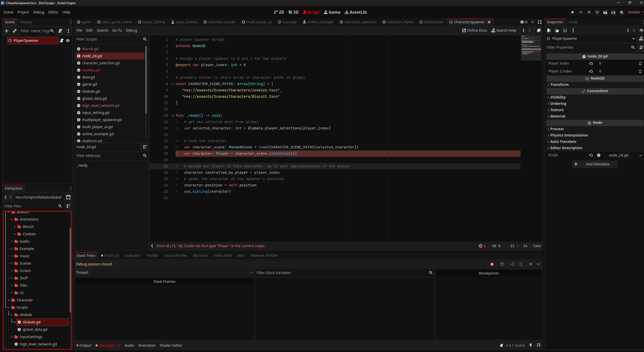Open the script attached to PlayerSpawner
Viewport: 644px width, 352px height.
[x=61, y=41]
